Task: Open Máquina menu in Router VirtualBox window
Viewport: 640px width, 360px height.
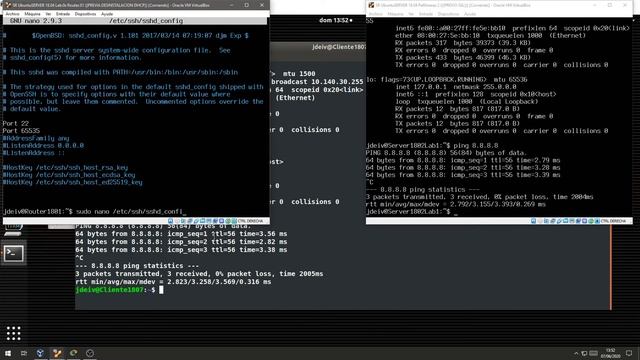Action: point(32,14)
